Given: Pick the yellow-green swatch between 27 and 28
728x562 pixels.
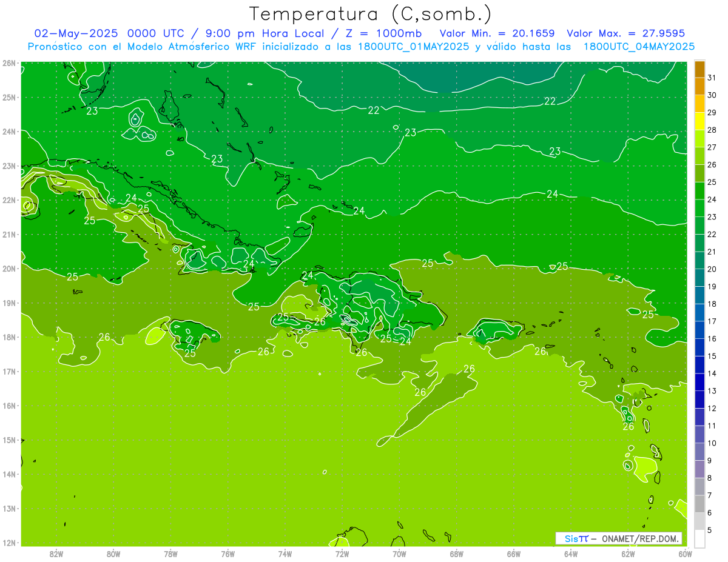Looking at the screenshot, I should coord(699,139).
